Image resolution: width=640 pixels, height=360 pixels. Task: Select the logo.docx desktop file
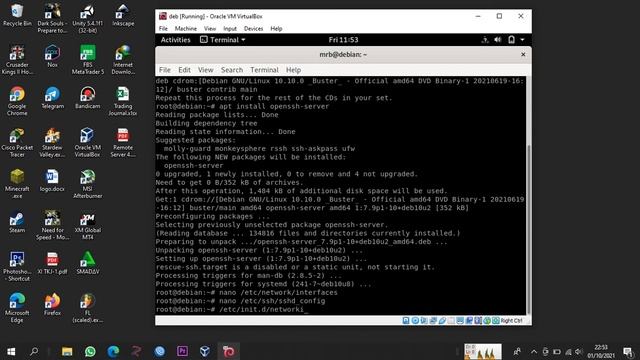tap(52, 180)
